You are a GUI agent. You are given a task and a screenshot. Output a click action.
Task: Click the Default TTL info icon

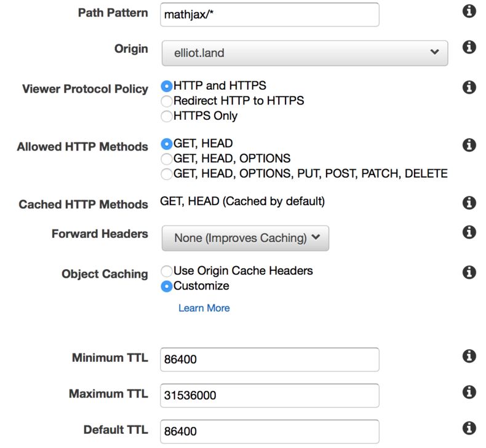[x=469, y=428]
